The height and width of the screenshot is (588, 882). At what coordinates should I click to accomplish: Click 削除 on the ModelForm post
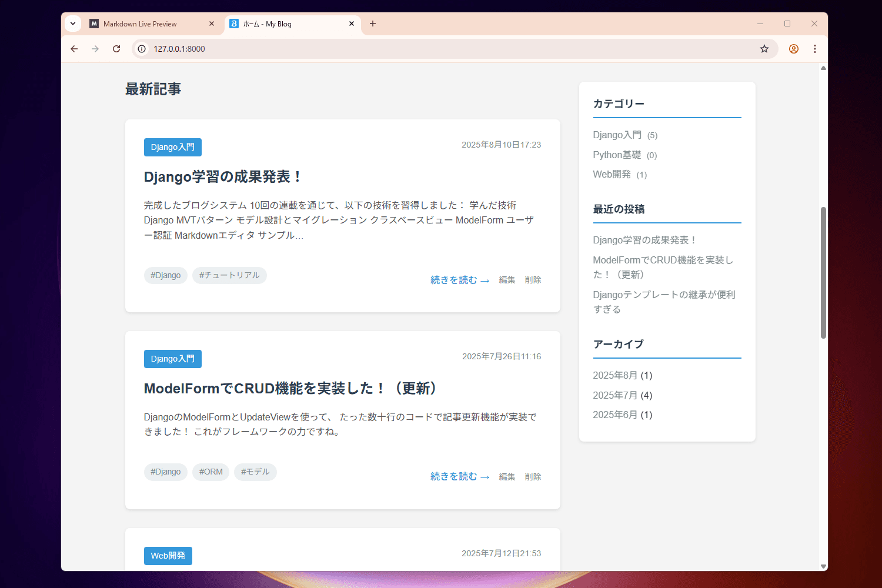coord(533,476)
